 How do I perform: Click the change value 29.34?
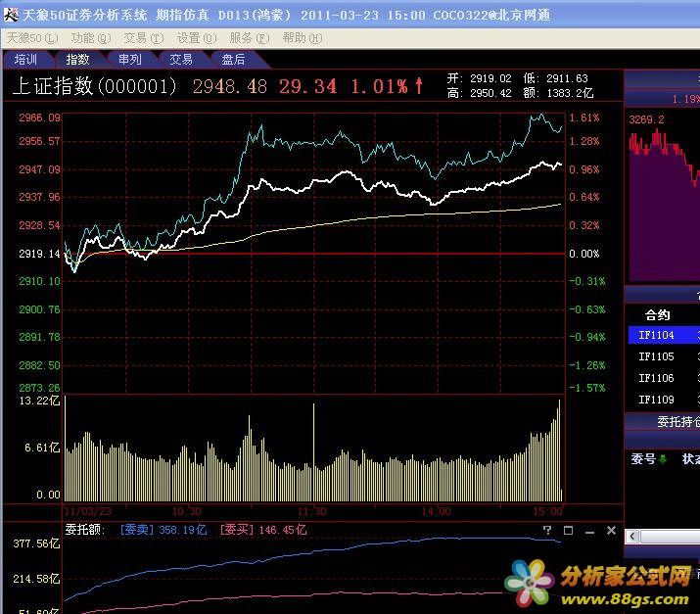[308, 86]
